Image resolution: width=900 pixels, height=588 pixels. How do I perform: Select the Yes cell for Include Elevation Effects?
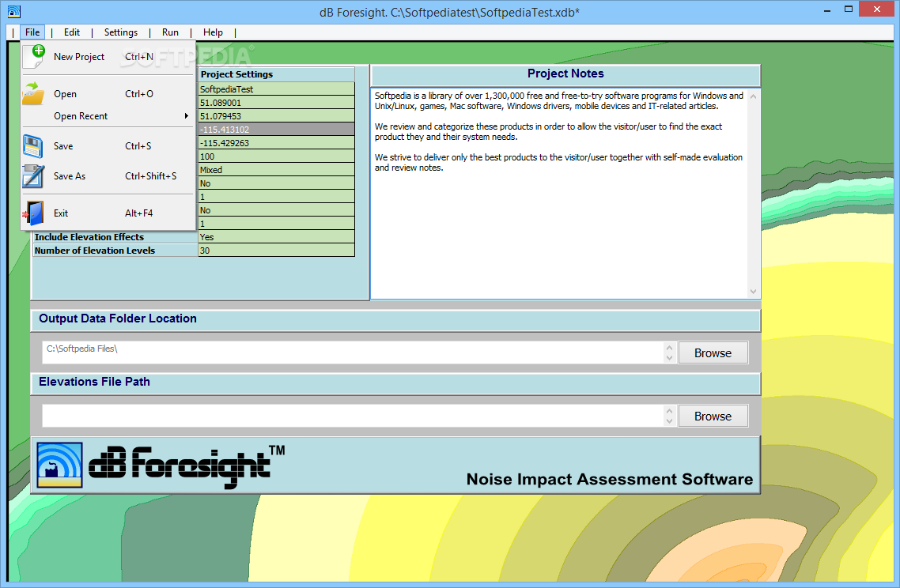(276, 237)
